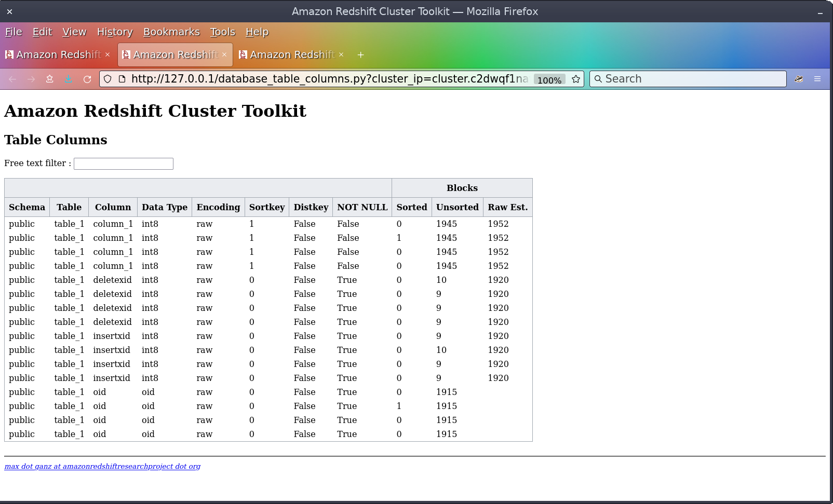
Task: Click the Raw Est. column header
Action: click(x=508, y=207)
